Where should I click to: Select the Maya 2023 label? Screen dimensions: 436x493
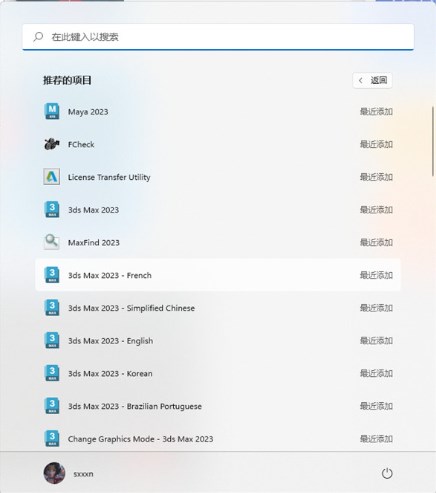point(88,112)
